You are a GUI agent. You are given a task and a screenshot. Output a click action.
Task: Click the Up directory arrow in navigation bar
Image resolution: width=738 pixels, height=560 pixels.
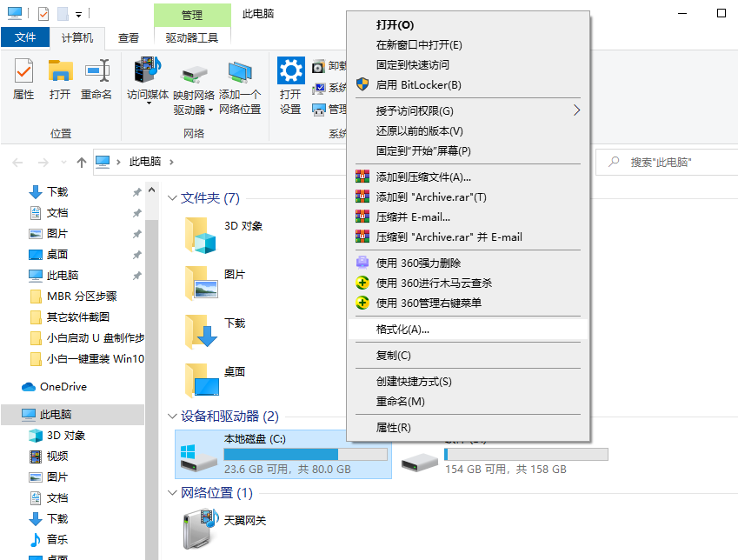[x=82, y=162]
